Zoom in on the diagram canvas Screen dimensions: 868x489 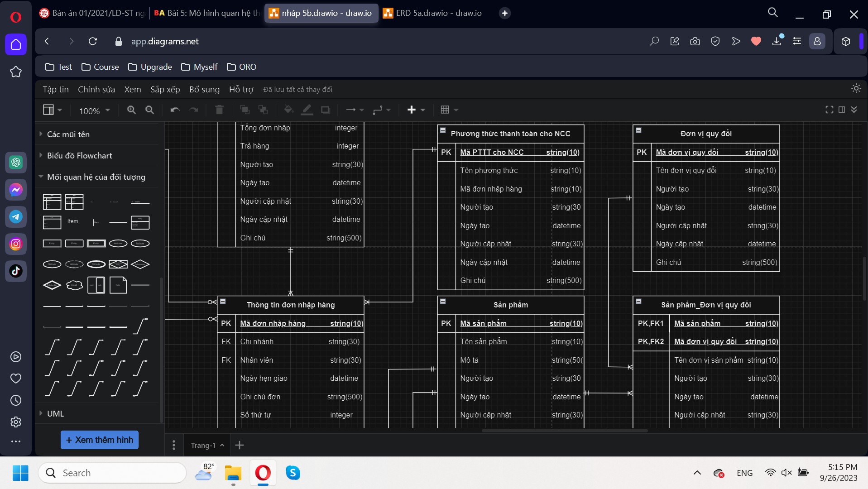point(132,110)
